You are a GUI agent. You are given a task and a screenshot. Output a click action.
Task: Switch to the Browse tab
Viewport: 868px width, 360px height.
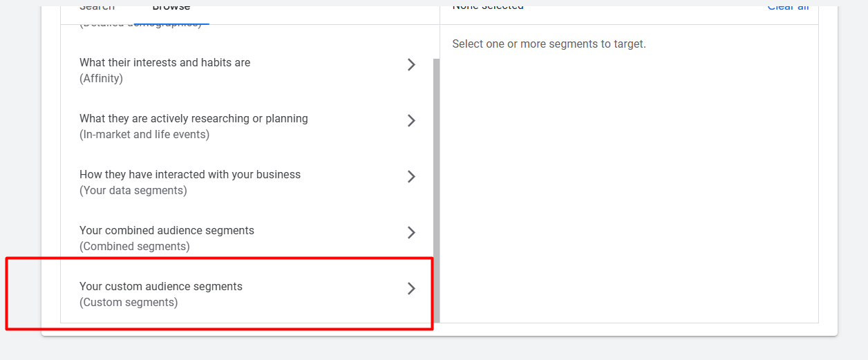click(171, 8)
